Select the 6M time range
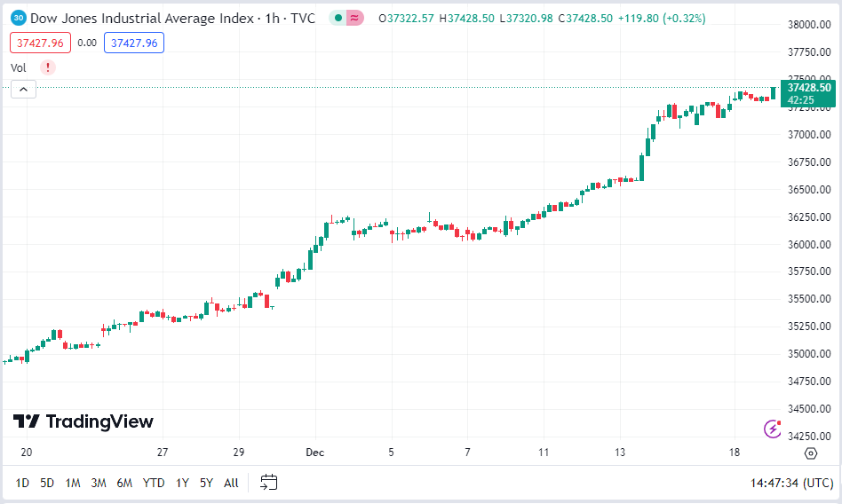This screenshot has height=504, width=842. (x=124, y=483)
